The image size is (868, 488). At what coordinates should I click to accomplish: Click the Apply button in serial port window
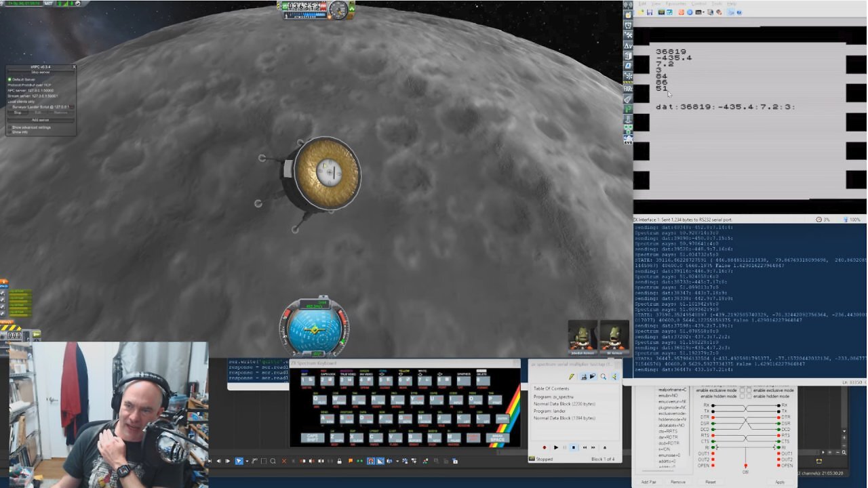coord(780,482)
